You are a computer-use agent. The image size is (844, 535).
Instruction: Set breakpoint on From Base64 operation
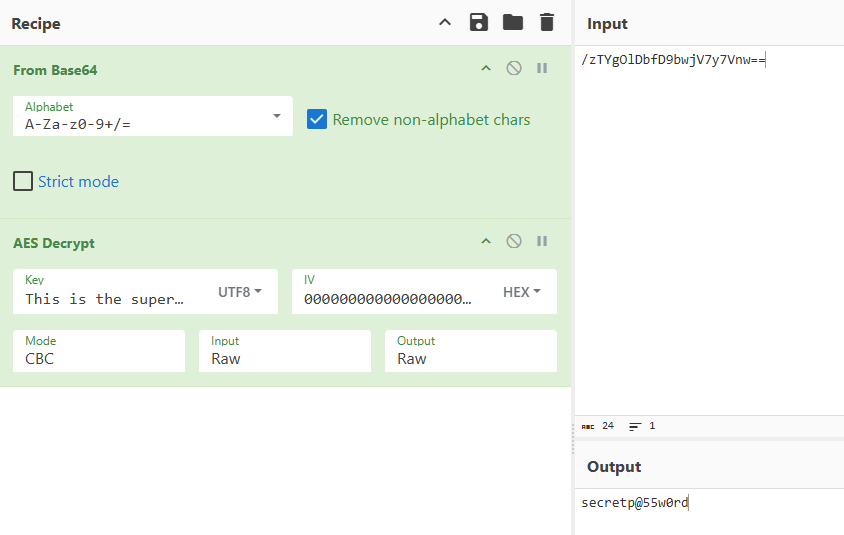tap(542, 68)
